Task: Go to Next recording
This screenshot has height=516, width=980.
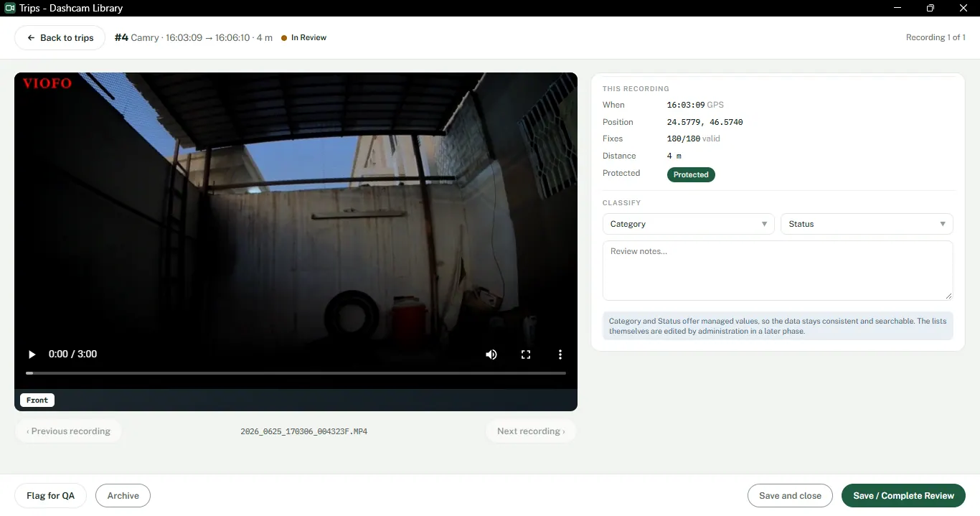Action: point(531,431)
